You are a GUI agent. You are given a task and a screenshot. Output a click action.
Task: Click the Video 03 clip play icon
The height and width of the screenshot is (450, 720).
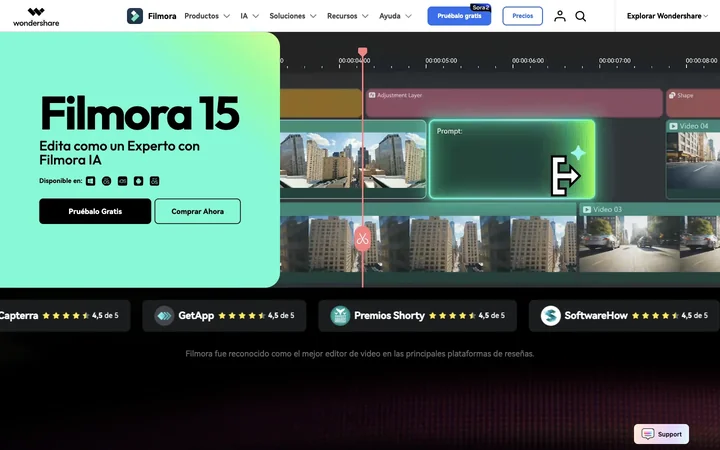pos(586,209)
